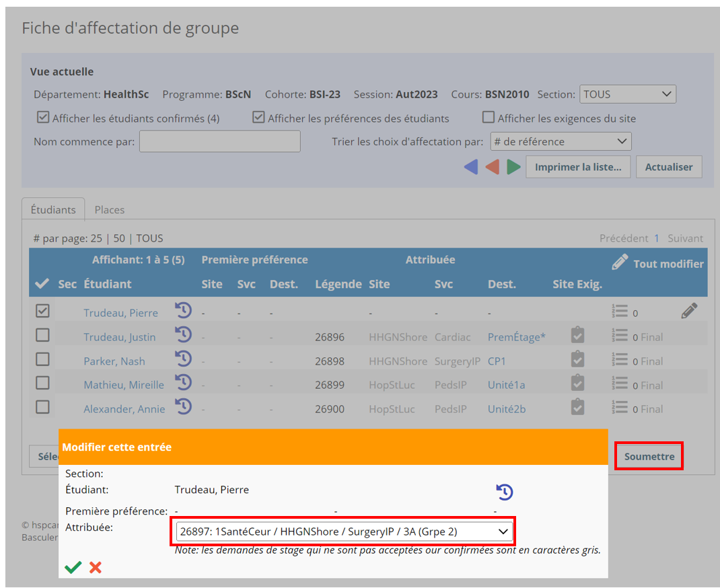
Task: Show TOUS entries per page
Action: pos(149,238)
